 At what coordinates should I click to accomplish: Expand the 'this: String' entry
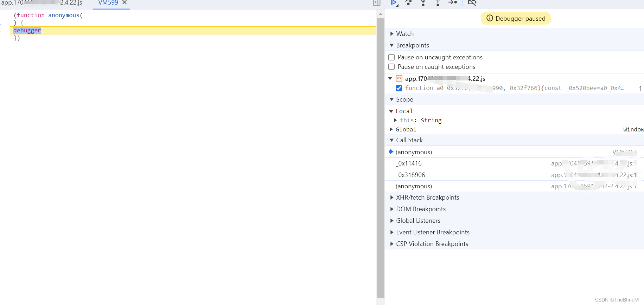pos(395,120)
